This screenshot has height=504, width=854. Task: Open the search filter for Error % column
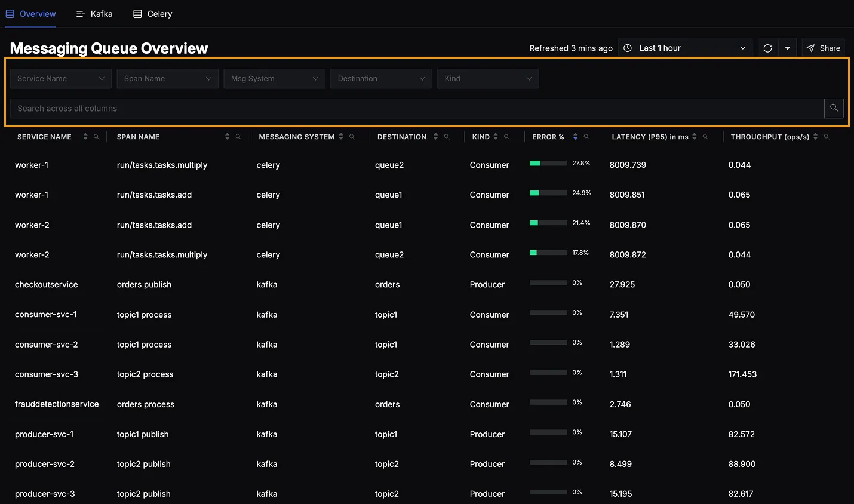coord(586,137)
